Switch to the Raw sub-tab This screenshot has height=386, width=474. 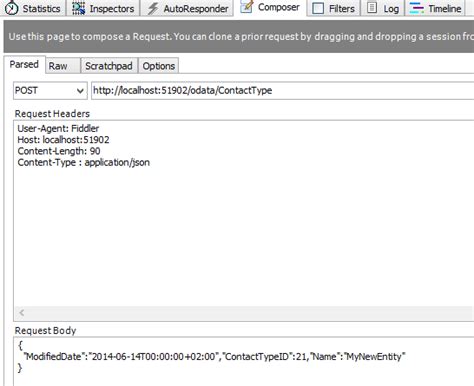click(x=63, y=66)
